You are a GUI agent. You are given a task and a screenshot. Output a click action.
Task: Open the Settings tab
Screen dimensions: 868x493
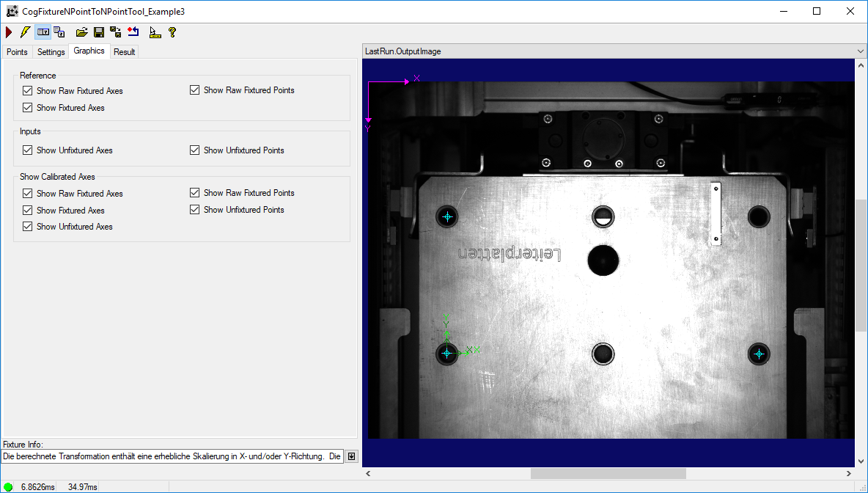point(51,52)
